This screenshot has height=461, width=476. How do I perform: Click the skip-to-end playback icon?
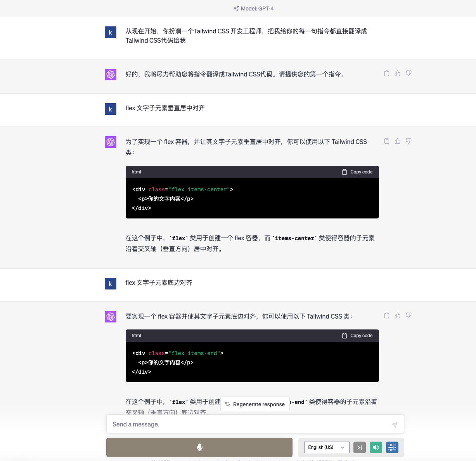359,447
